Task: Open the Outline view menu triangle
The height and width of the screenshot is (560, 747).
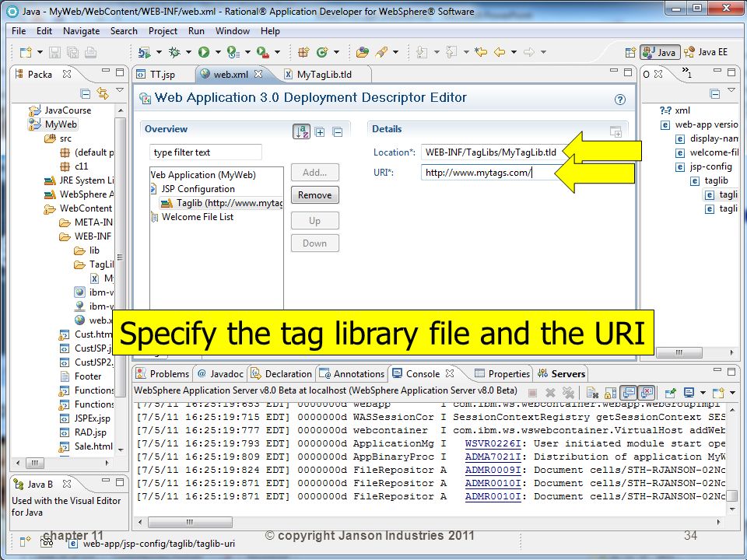Action: 731,90
